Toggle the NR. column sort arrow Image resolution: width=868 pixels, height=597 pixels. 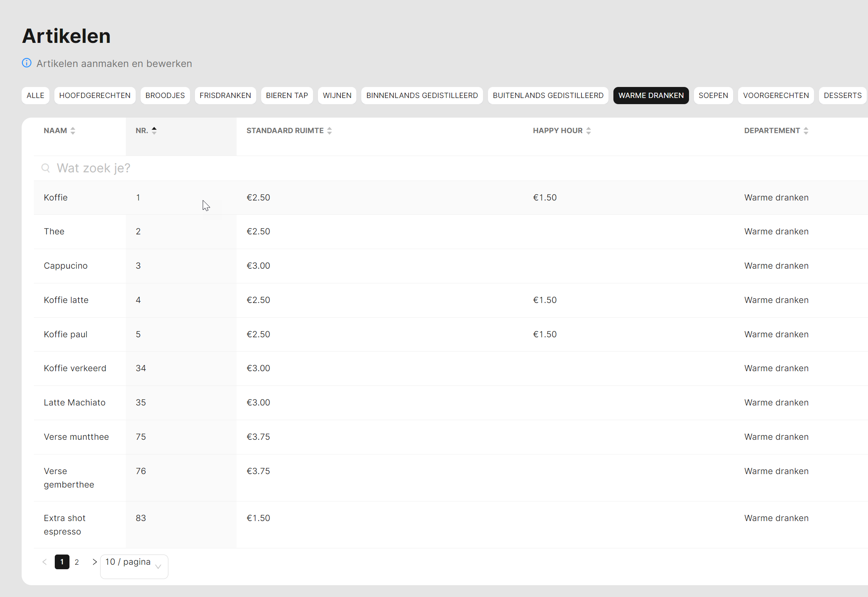pyautogui.click(x=154, y=131)
